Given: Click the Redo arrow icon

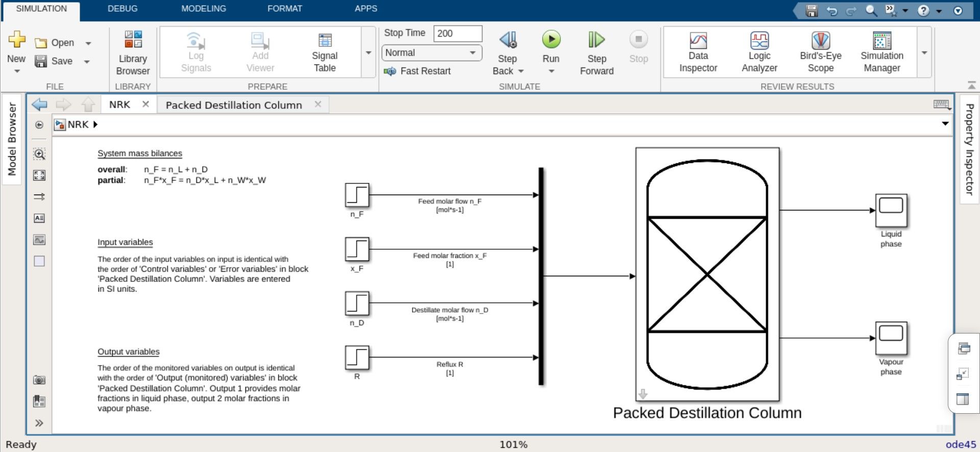Looking at the screenshot, I should tap(851, 11).
